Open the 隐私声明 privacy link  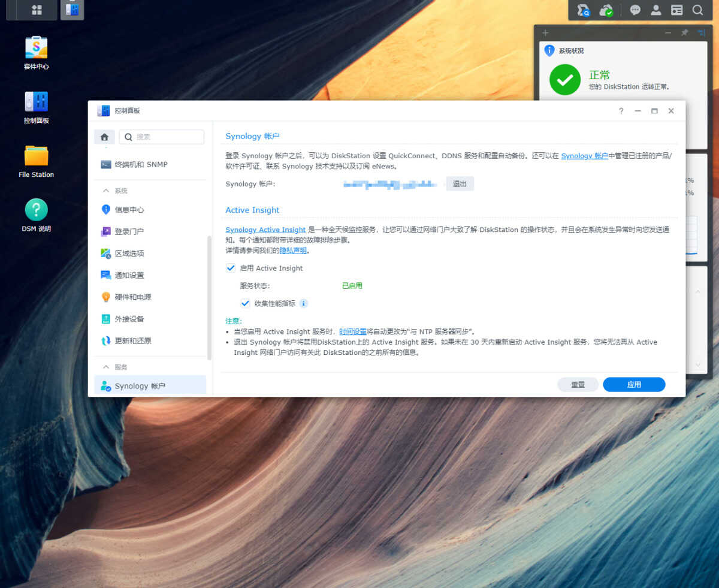point(293,251)
